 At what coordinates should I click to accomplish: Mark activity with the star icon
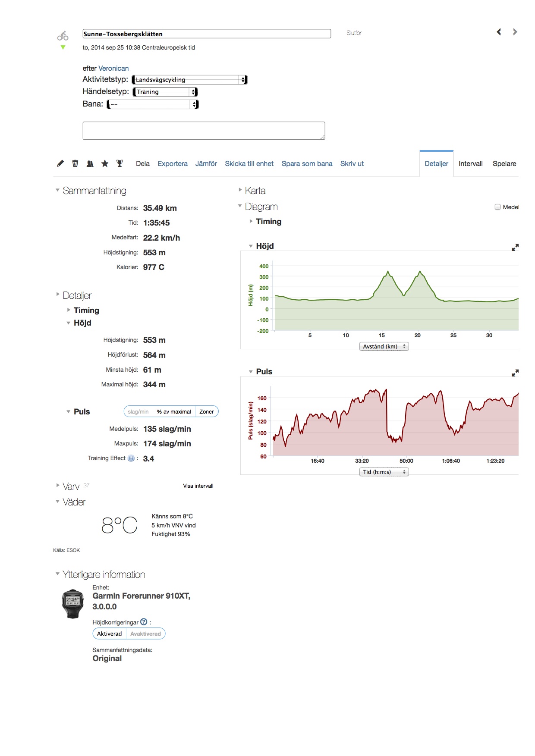click(105, 163)
